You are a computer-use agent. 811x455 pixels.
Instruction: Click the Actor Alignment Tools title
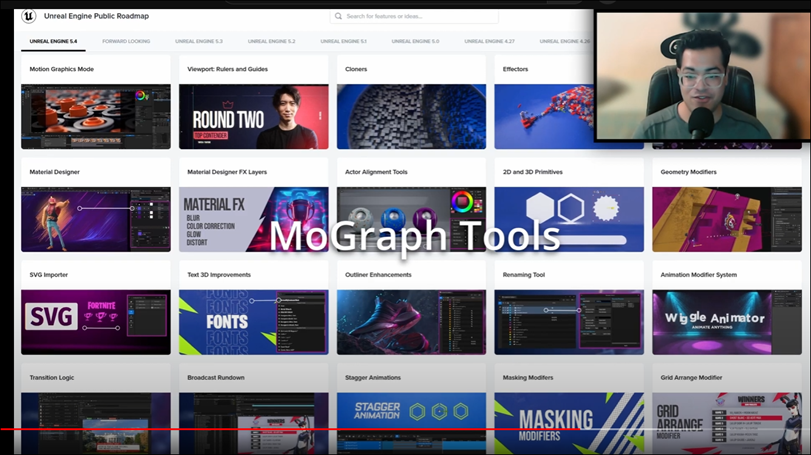pos(376,172)
